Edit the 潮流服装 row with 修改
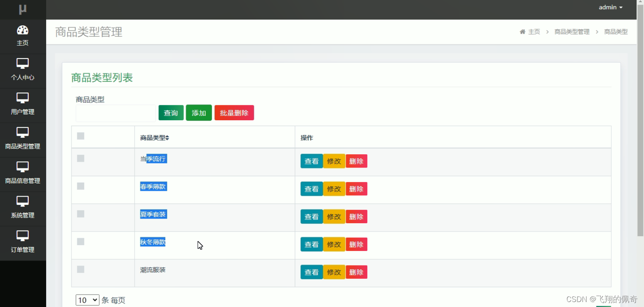 334,272
